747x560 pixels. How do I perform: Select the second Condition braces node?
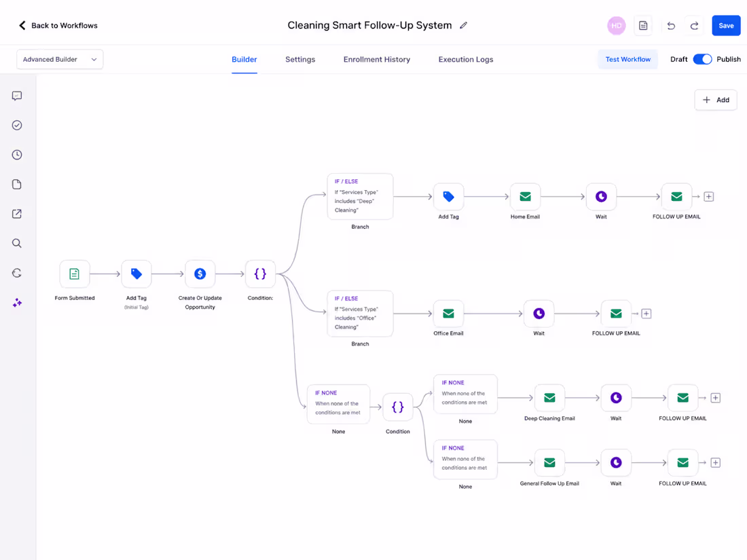click(x=398, y=407)
